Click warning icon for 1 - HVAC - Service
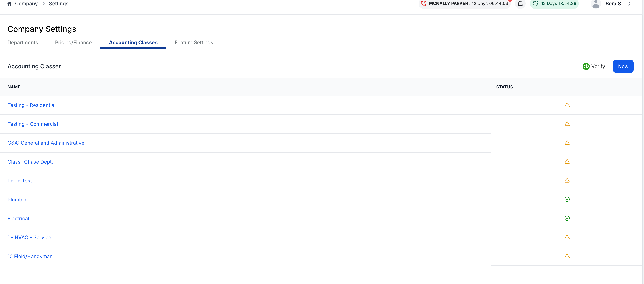The height and width of the screenshot is (284, 644). pos(567,237)
